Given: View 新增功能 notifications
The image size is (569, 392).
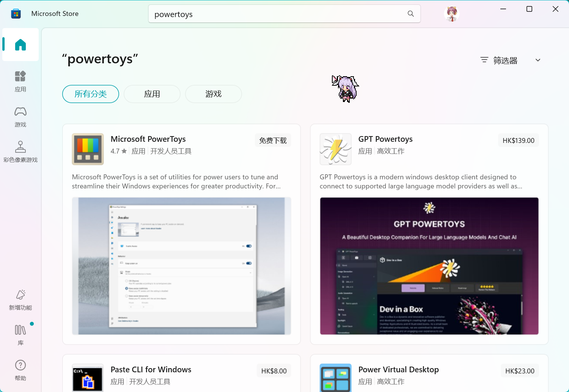Looking at the screenshot, I should pos(20,299).
